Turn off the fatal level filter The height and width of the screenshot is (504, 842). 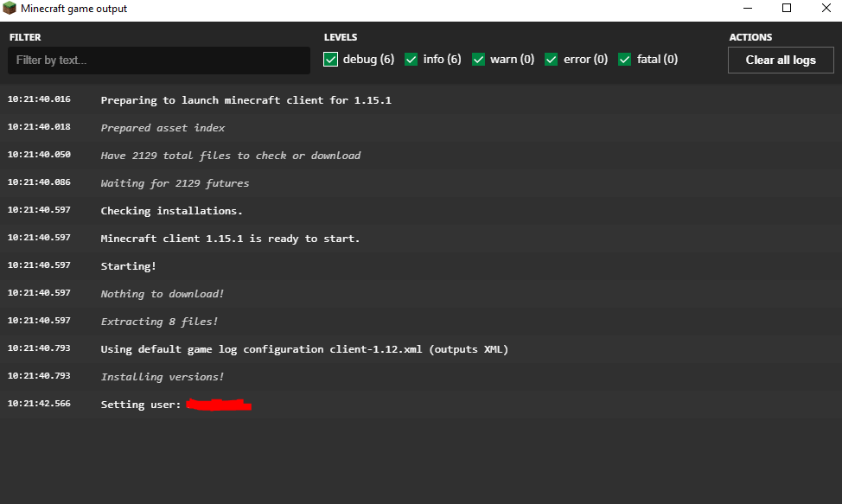point(625,60)
